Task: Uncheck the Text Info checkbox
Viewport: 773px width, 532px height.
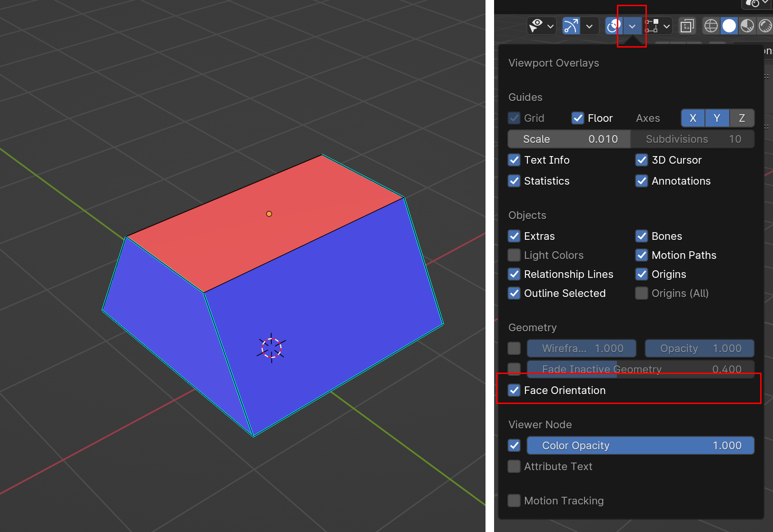Action: [514, 160]
